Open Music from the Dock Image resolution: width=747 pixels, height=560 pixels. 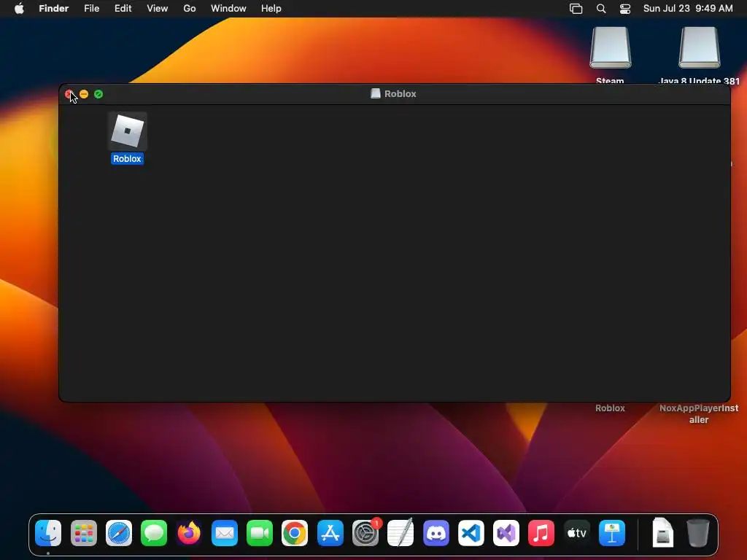[x=541, y=533]
